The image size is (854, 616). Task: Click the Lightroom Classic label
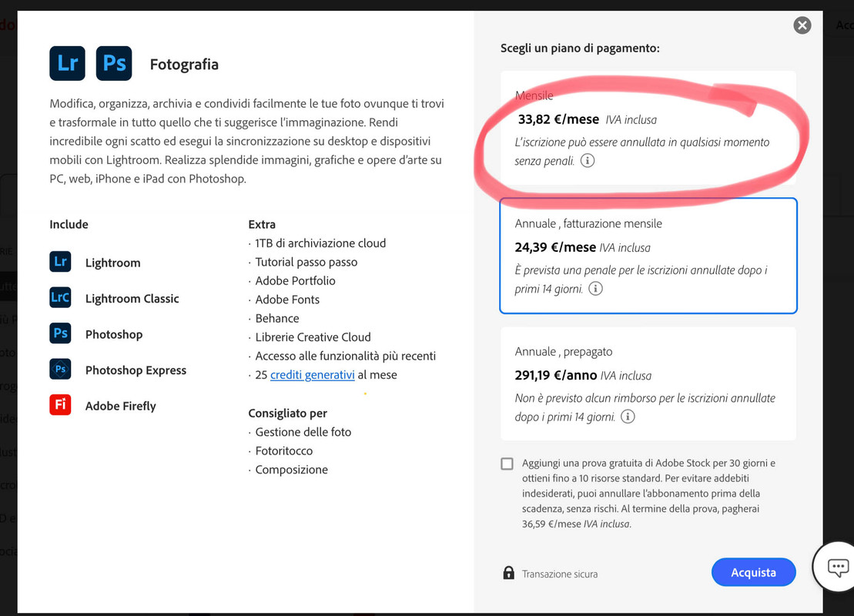(x=132, y=299)
